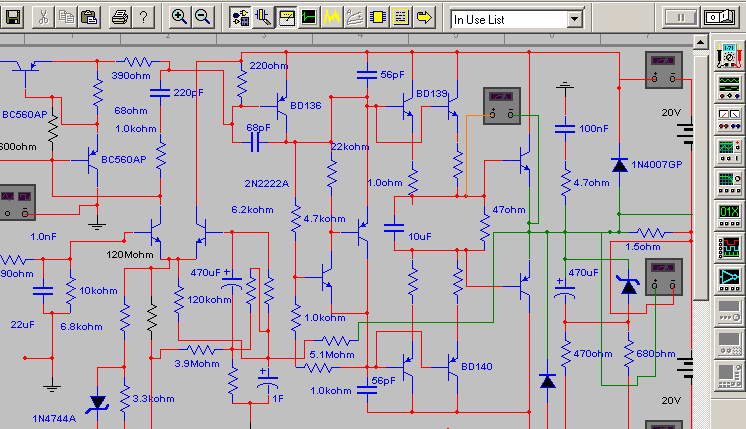Viewport: 746px width, 429px height.
Task: Select the Function Generator instrument
Action: point(729,88)
